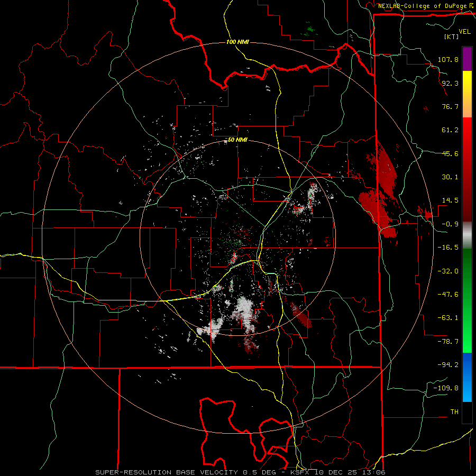Select the -94.2 scale value
Screen dimensions: 476x476
tap(448, 365)
